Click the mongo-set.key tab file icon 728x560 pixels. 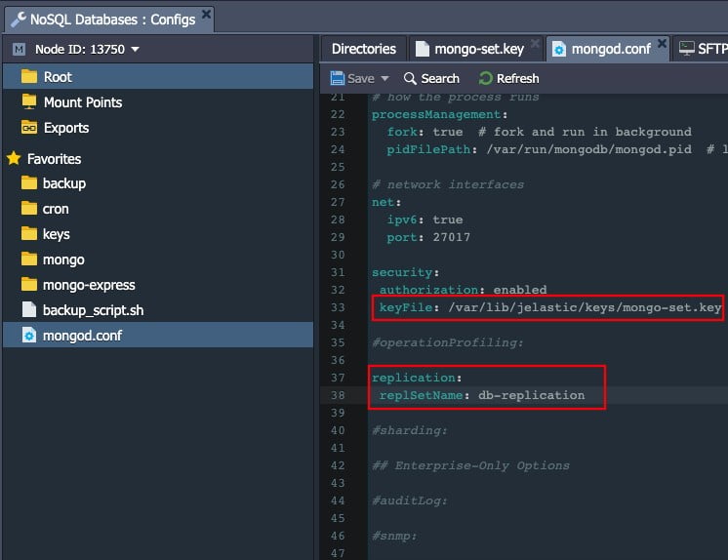(422, 49)
